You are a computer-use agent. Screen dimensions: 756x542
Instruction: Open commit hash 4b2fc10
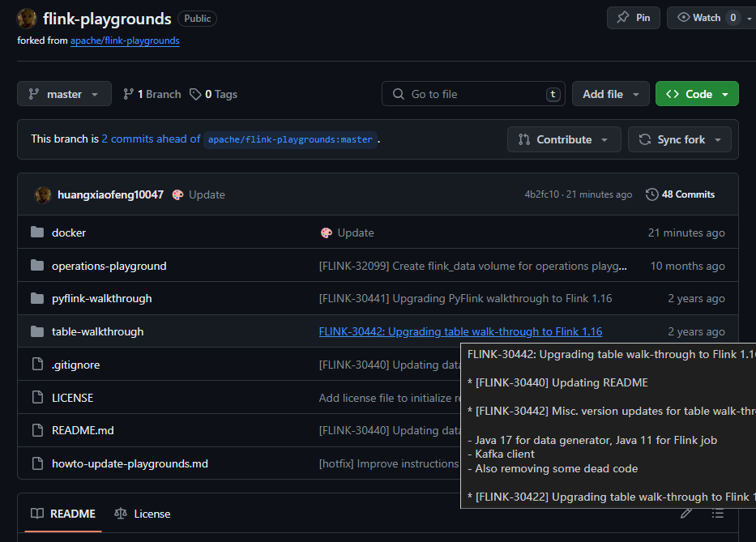pos(541,194)
